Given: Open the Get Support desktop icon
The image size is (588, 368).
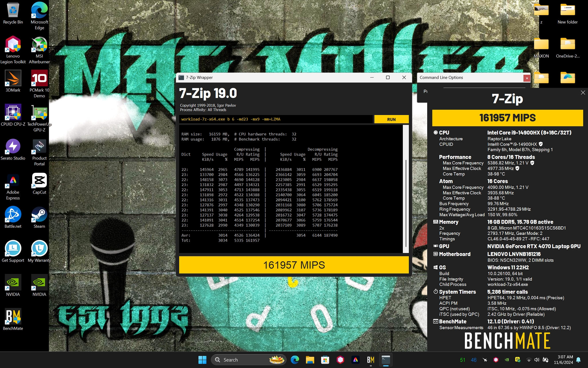Looking at the screenshot, I should coord(13,252).
